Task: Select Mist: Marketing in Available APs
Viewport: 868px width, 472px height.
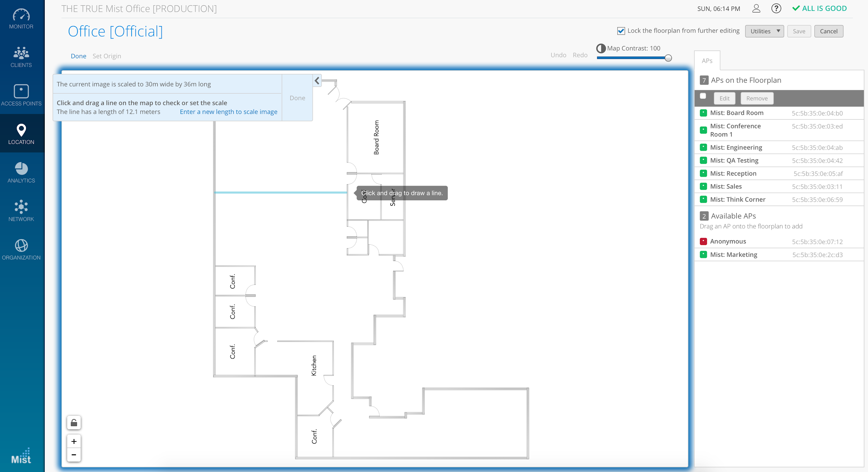Action: pos(733,255)
